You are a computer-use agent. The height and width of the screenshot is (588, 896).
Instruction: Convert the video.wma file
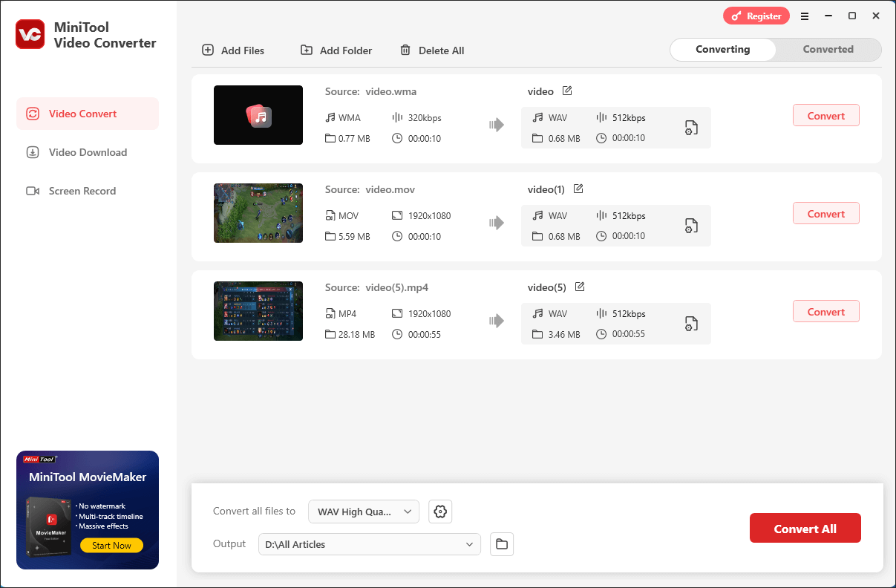[826, 115]
